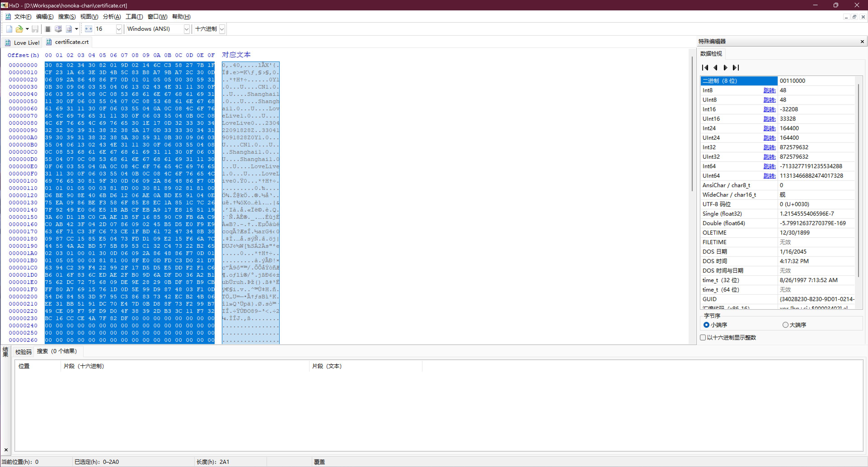Screen dimensions: 868x467
Task: Click the New file icon in toolbar
Action: (9, 29)
